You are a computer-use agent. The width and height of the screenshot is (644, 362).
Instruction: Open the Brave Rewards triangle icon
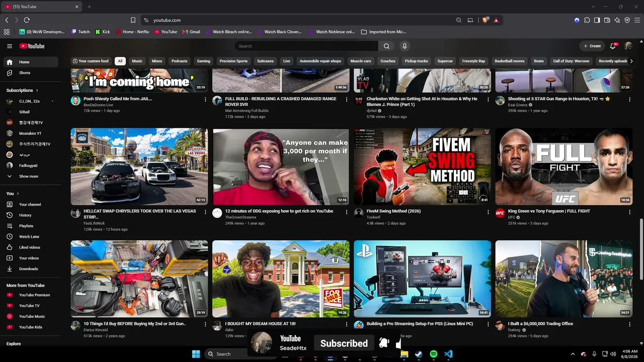pos(496,20)
